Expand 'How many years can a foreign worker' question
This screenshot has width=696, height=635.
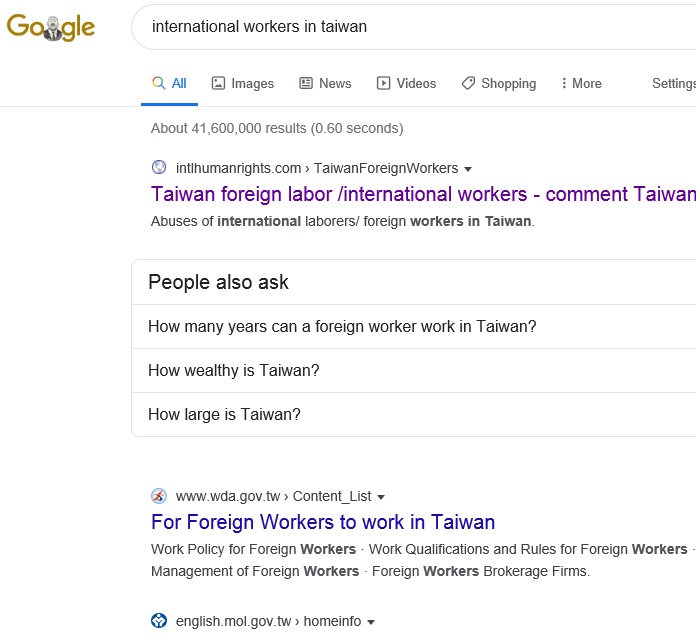[x=342, y=327]
